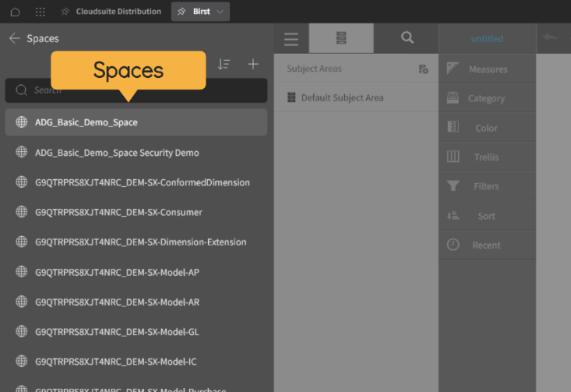Select the subject areas cabinet tab

coord(341,38)
